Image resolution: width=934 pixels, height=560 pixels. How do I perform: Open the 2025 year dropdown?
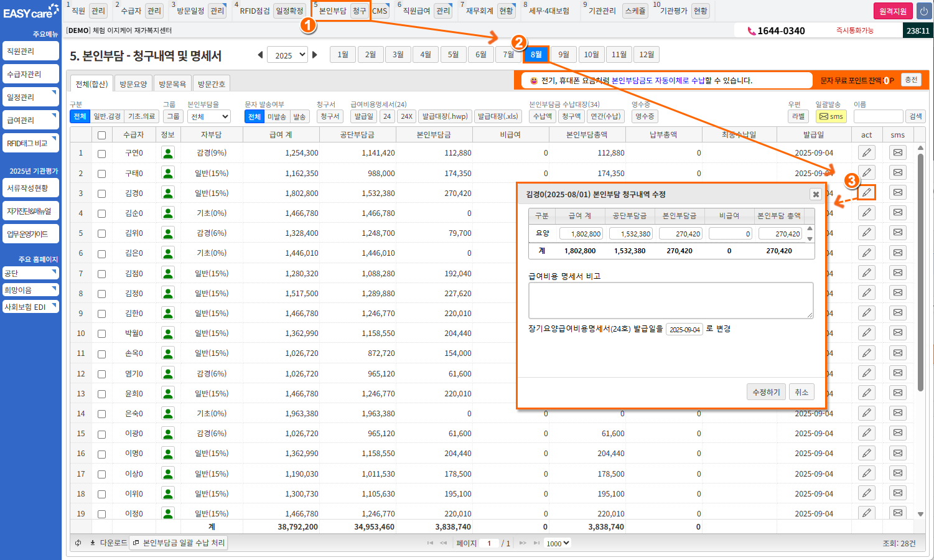pos(287,55)
